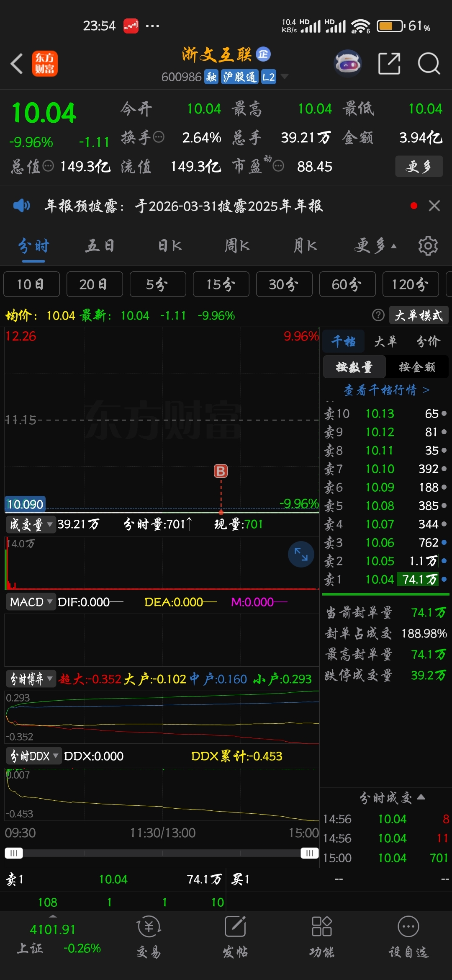Select 120分 period button
Screen dimensions: 452x980
(411, 284)
